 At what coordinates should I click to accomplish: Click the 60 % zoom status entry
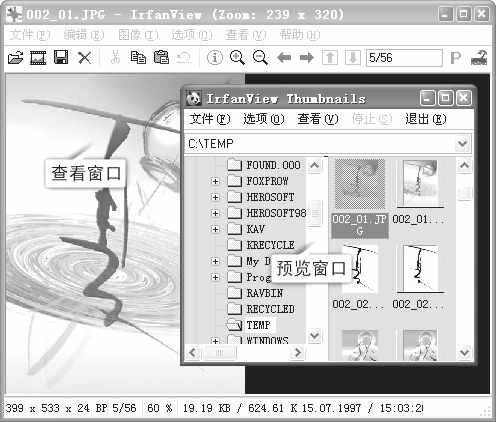click(160, 408)
